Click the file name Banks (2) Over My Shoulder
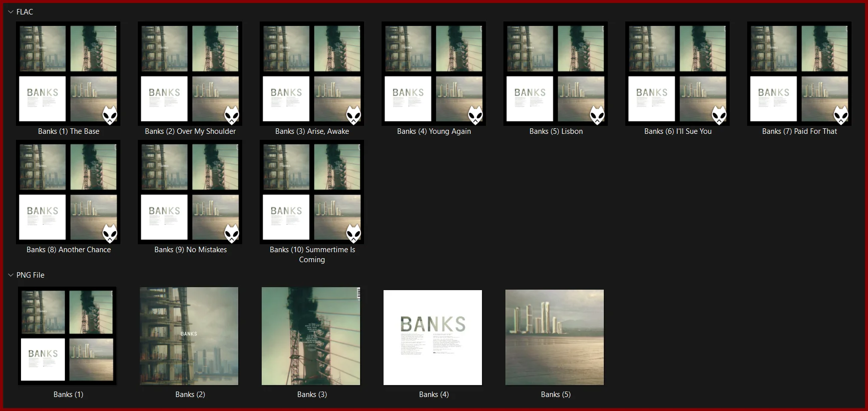The image size is (868, 411). coord(190,131)
